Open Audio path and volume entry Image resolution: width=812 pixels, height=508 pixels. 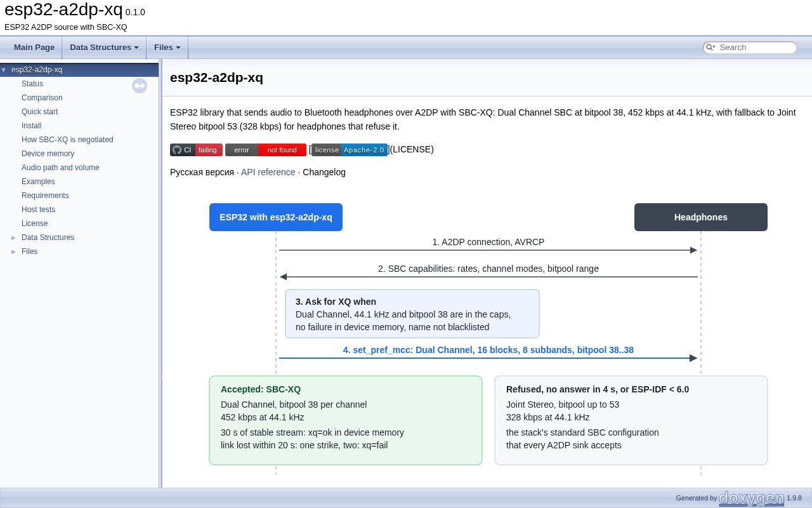coord(60,168)
